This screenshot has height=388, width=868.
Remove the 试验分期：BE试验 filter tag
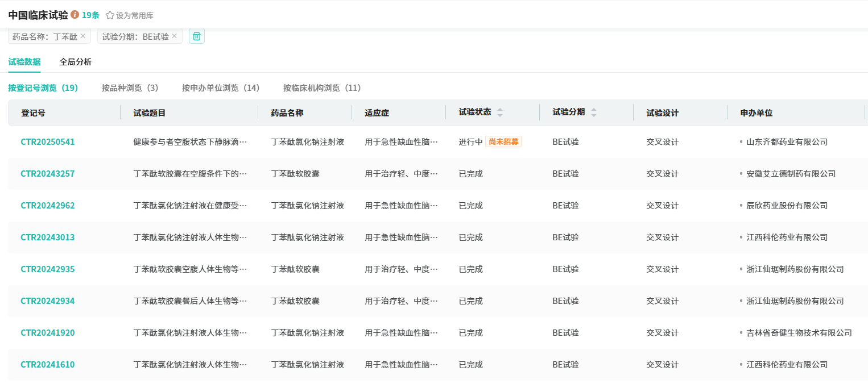point(175,36)
